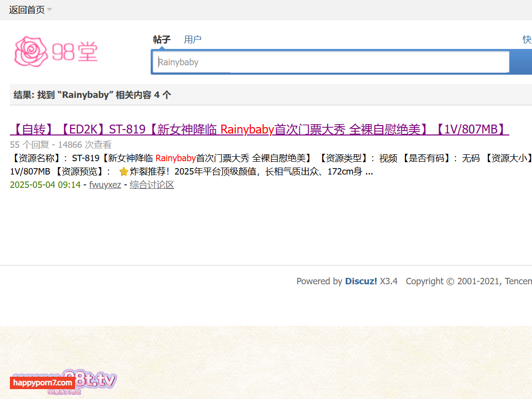Screen dimensions: 532x399
Task: Click the Discuz! link in footer
Action: 361,281
